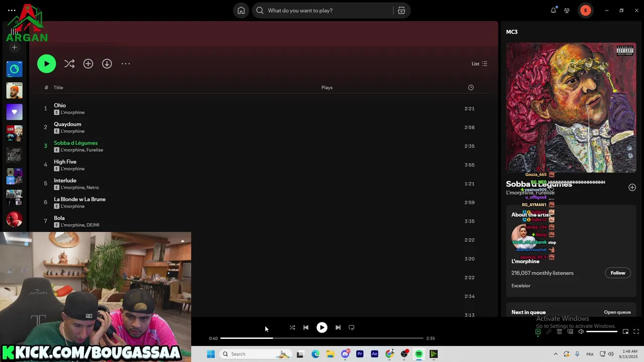
Task: Open Connect to a device icon
Action: pyautogui.click(x=570, y=332)
